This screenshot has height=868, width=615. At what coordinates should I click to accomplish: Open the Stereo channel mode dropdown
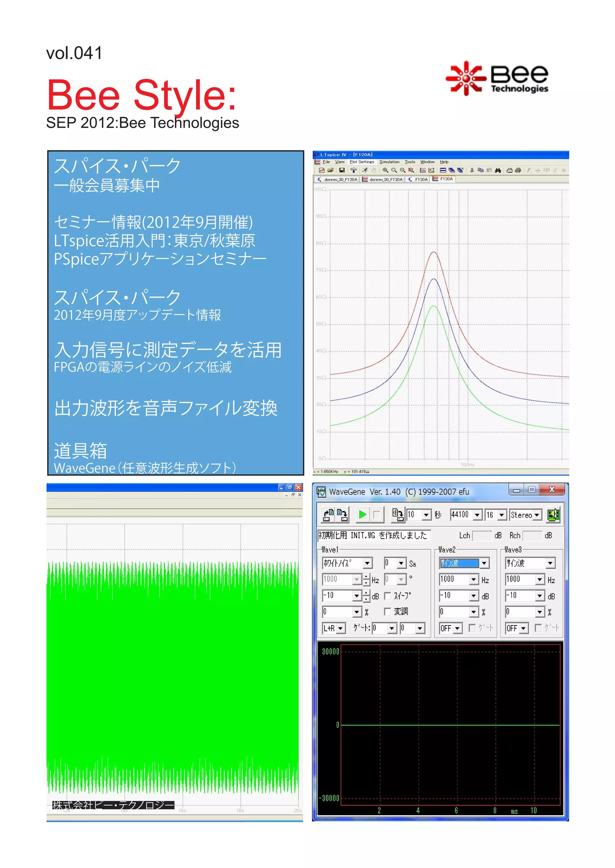tap(537, 515)
